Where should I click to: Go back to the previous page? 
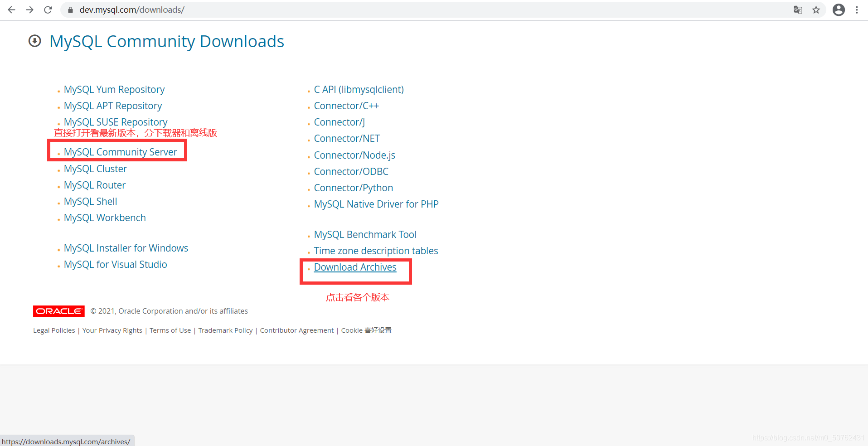click(12, 10)
